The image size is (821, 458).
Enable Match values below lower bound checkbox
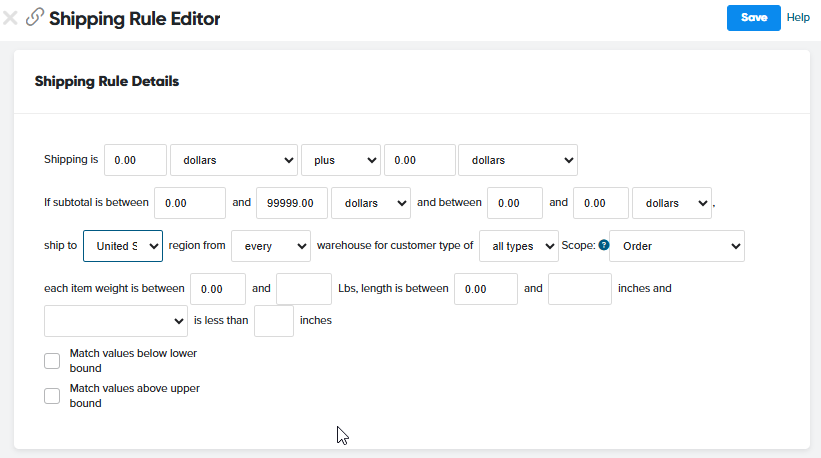point(52,361)
